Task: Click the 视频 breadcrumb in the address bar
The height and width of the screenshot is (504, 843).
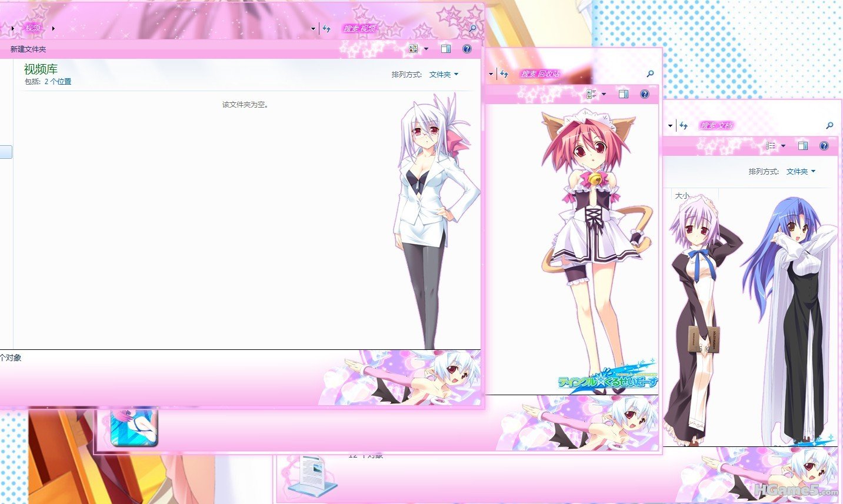Action: click(x=33, y=28)
